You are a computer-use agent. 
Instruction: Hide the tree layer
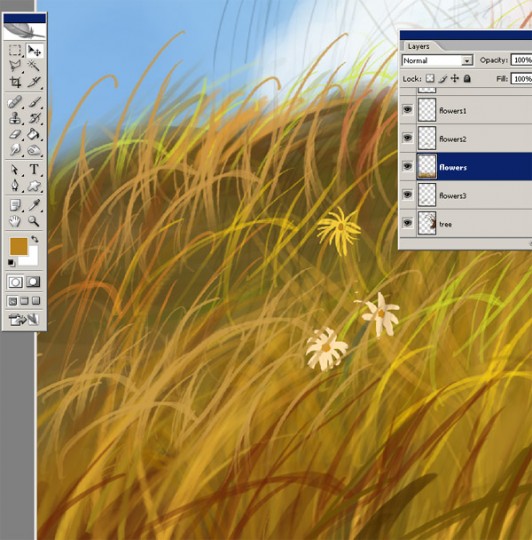pyautogui.click(x=408, y=223)
